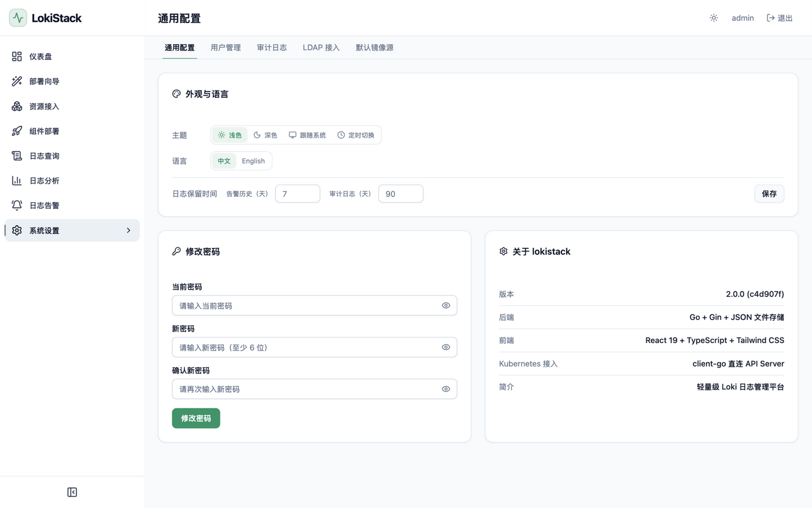Choose 跟随系统 theme option

(x=307, y=135)
